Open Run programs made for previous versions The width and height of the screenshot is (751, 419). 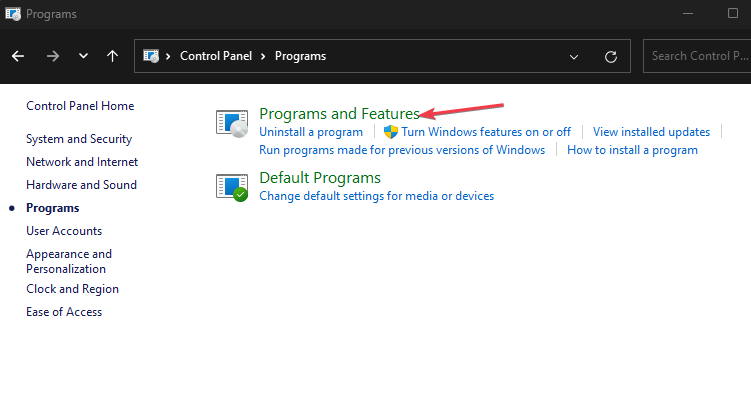tap(402, 150)
